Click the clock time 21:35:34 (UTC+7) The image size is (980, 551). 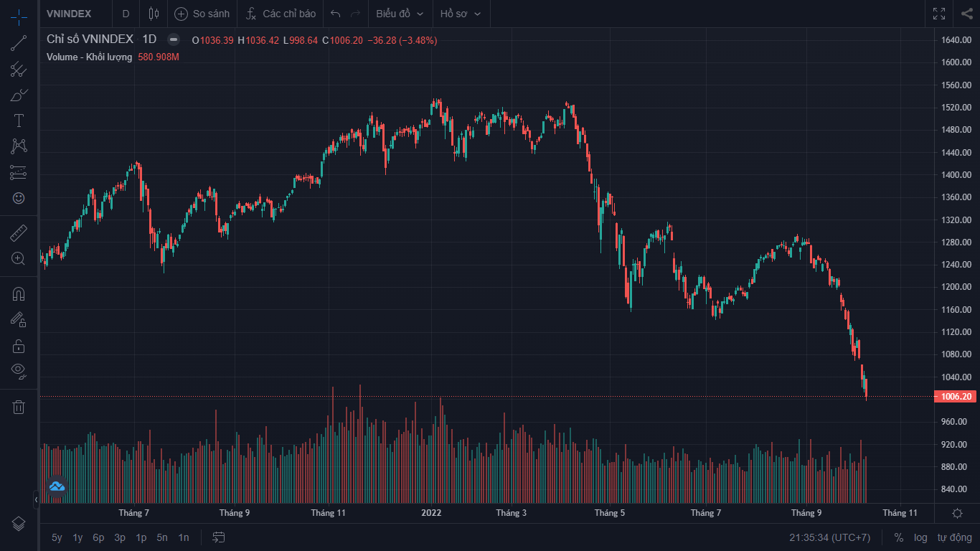(829, 537)
